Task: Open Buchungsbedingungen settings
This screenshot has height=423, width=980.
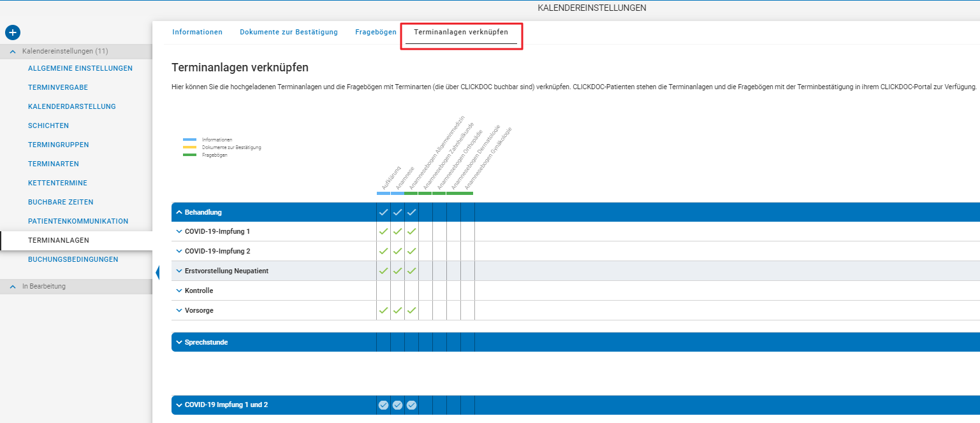Action: (x=73, y=259)
